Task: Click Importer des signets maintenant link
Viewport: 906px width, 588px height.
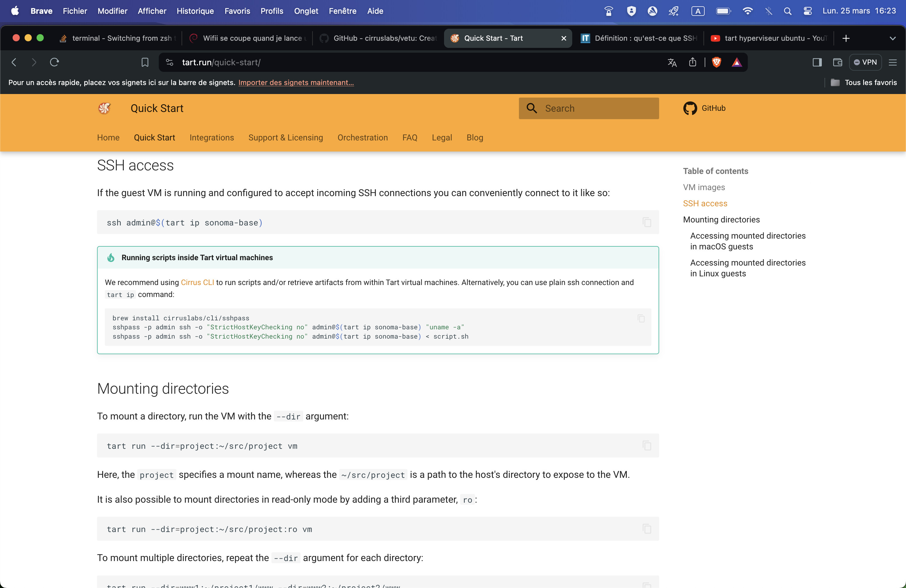Action: [296, 83]
